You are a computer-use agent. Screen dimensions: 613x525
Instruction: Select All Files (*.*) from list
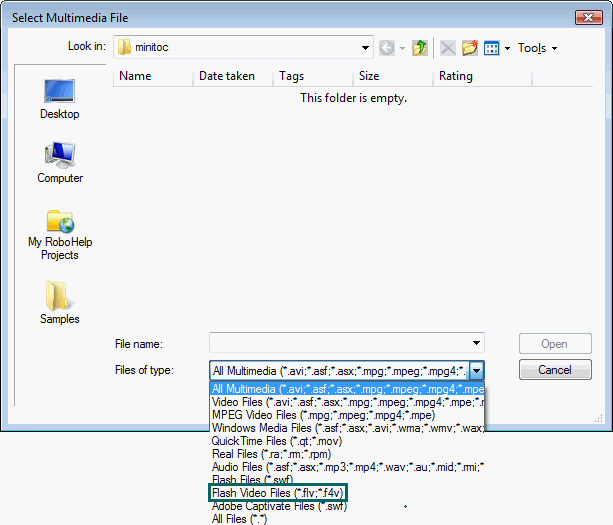click(241, 519)
